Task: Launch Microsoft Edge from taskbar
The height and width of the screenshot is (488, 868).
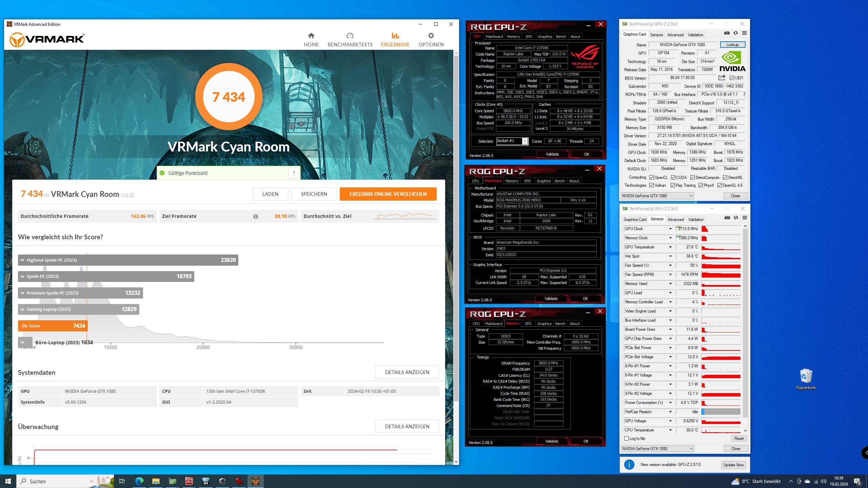Action: click(139, 481)
